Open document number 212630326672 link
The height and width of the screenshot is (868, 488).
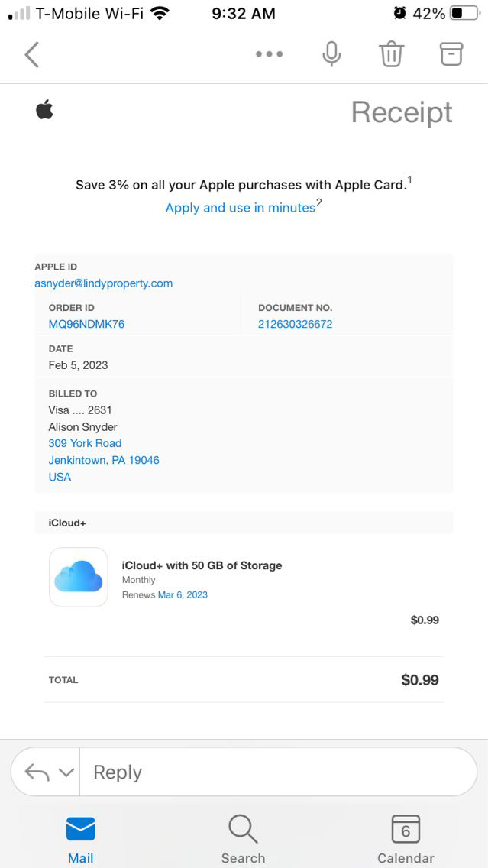pyautogui.click(x=295, y=324)
